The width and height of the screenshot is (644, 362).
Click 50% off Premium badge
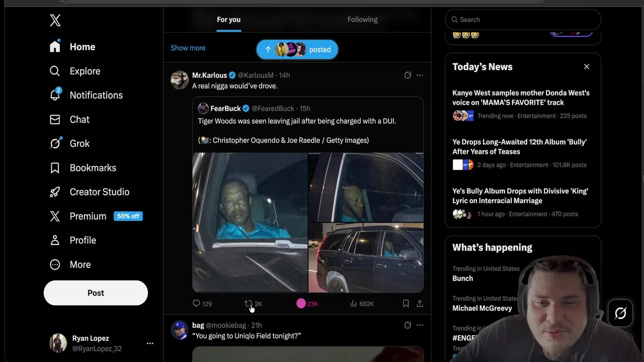(x=128, y=216)
